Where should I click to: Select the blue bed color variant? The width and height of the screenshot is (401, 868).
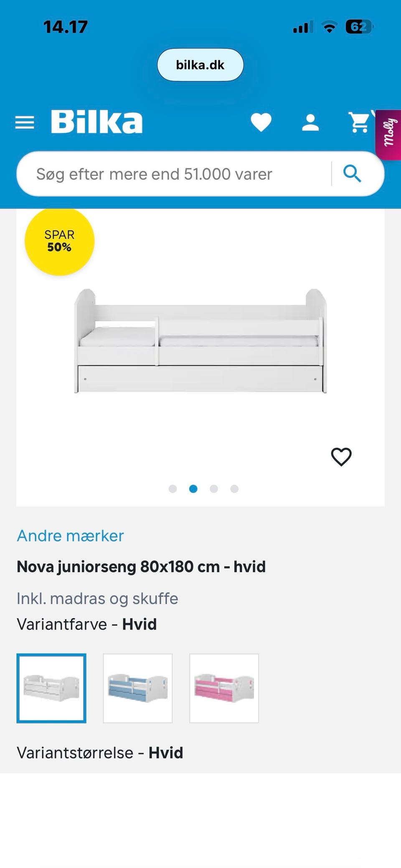point(138,688)
